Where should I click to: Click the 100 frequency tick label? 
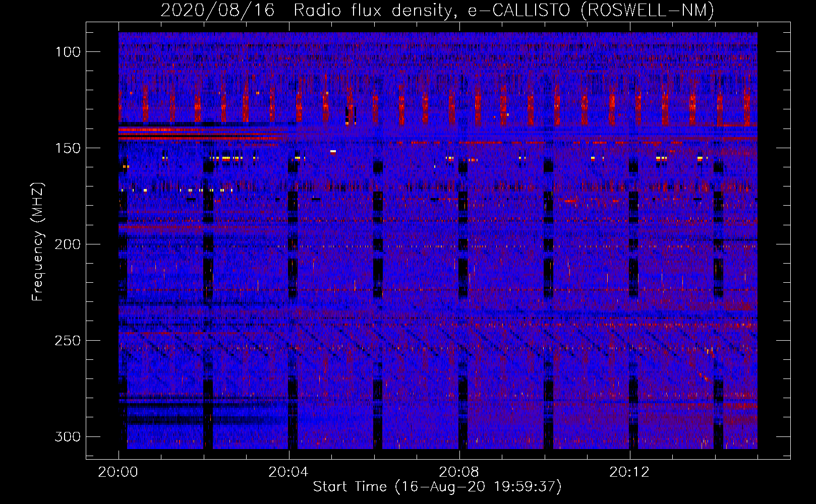tap(68, 52)
